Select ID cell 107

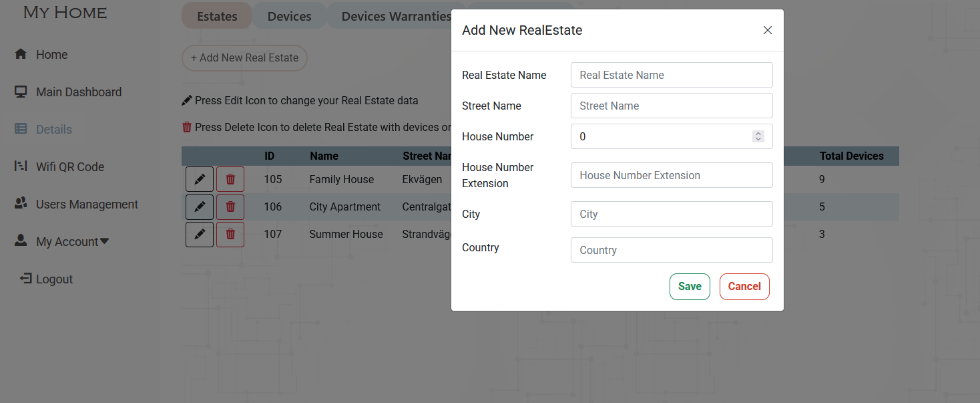[x=273, y=235]
